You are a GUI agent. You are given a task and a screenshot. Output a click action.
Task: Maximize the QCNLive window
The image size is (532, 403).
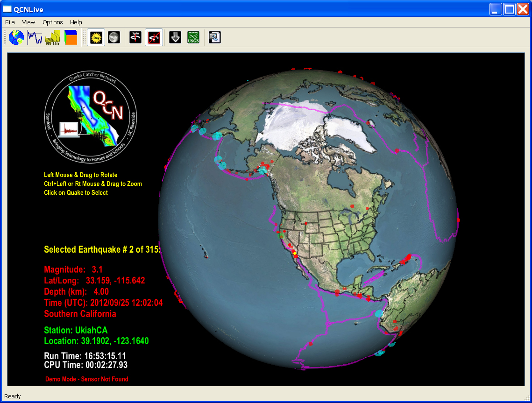509,8
